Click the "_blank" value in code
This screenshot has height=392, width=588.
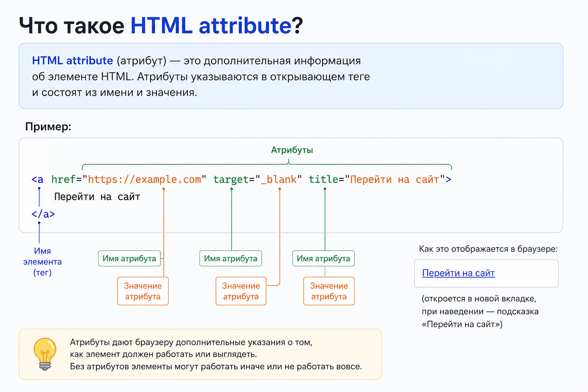click(279, 180)
